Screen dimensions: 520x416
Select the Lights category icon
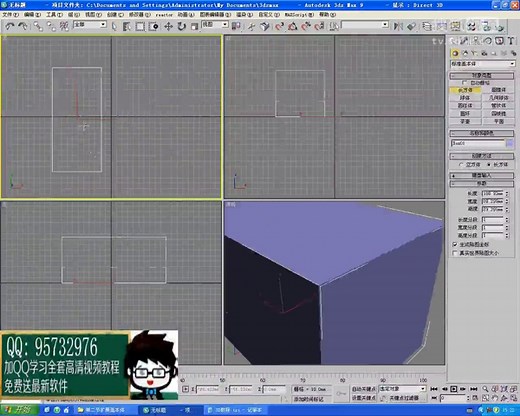tap(474, 53)
